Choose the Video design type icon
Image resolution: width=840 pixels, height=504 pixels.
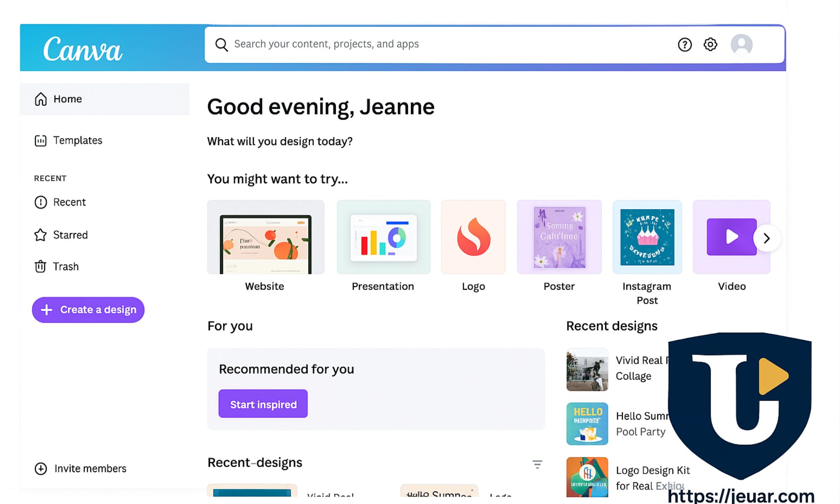731,237
